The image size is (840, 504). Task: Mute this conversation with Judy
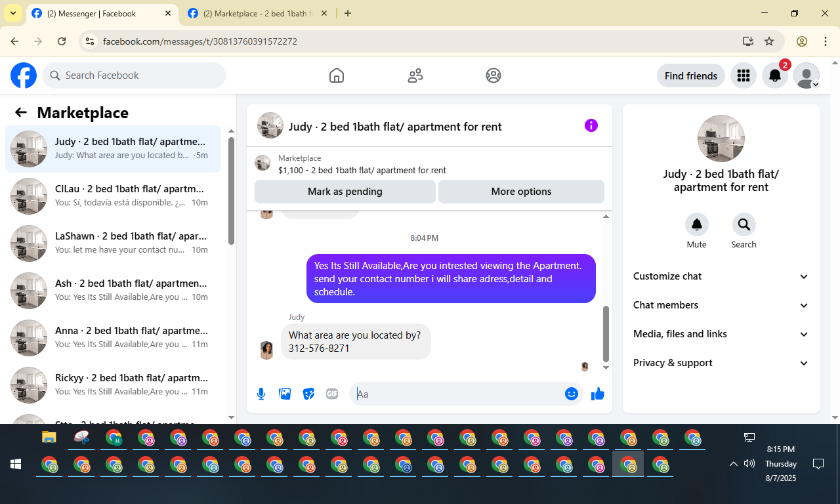coord(697,231)
